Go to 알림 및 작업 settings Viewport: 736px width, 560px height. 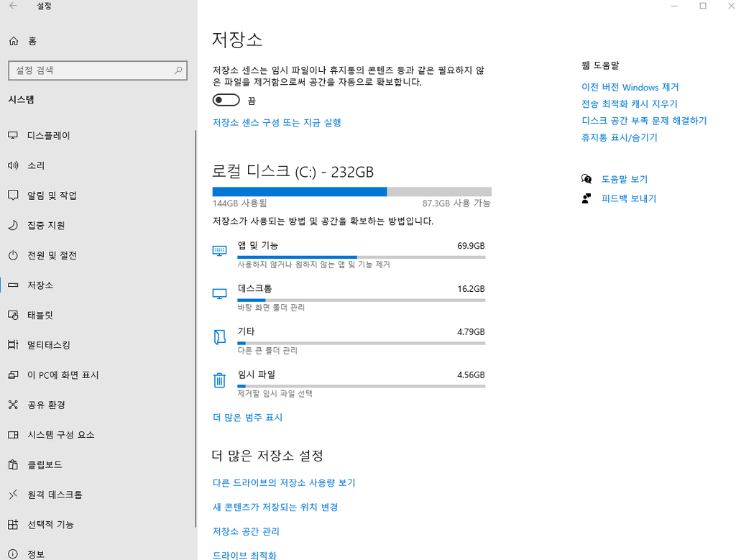(x=98, y=196)
